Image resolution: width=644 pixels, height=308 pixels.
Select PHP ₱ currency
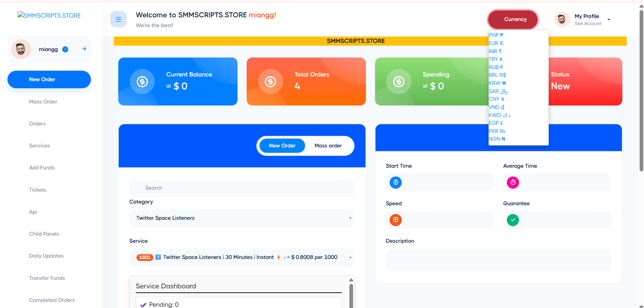[x=496, y=35]
